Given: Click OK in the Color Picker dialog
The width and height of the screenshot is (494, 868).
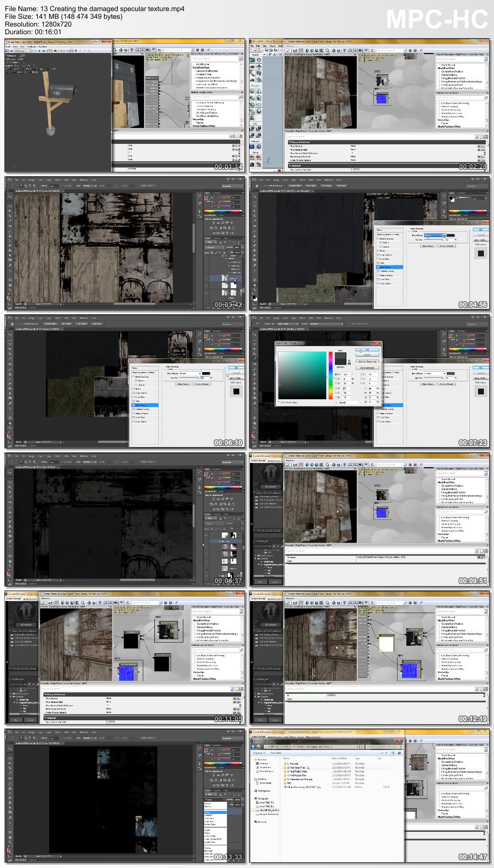Looking at the screenshot, I should click(367, 349).
